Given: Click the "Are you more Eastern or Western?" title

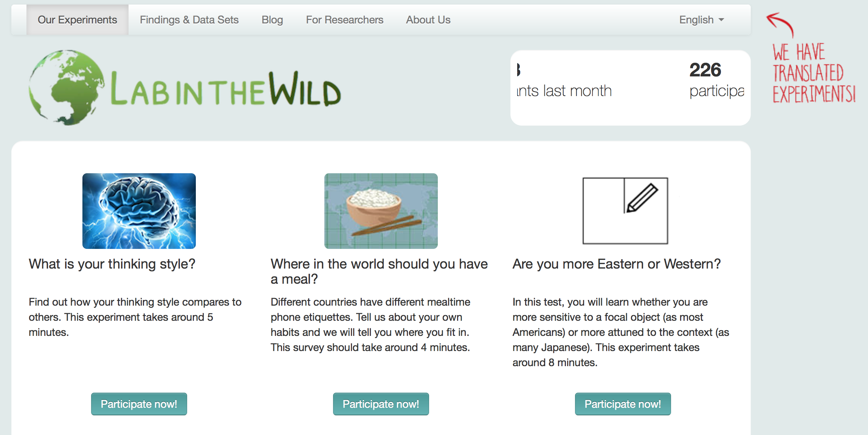Looking at the screenshot, I should (616, 264).
